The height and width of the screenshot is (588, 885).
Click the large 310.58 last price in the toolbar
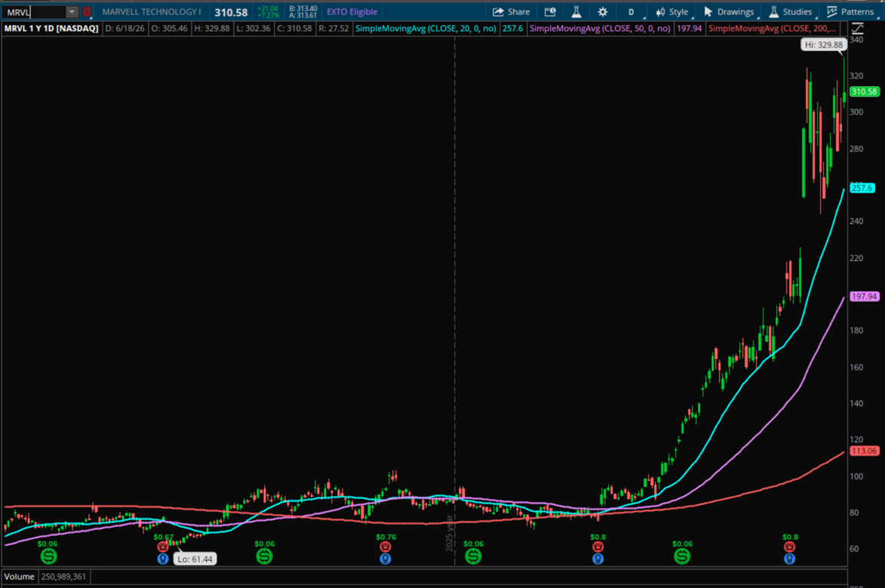coord(231,12)
